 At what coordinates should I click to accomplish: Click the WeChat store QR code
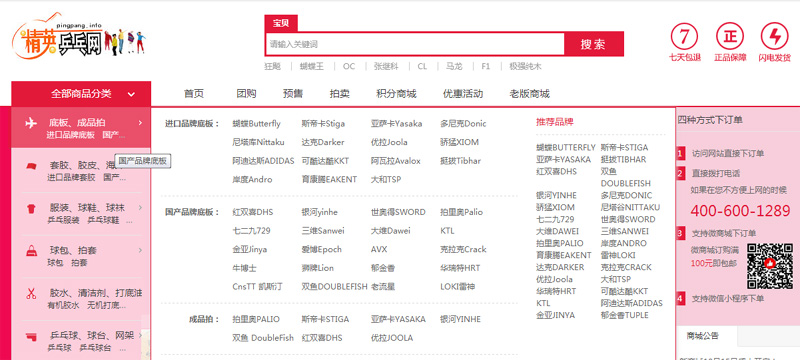pyautogui.click(x=770, y=266)
